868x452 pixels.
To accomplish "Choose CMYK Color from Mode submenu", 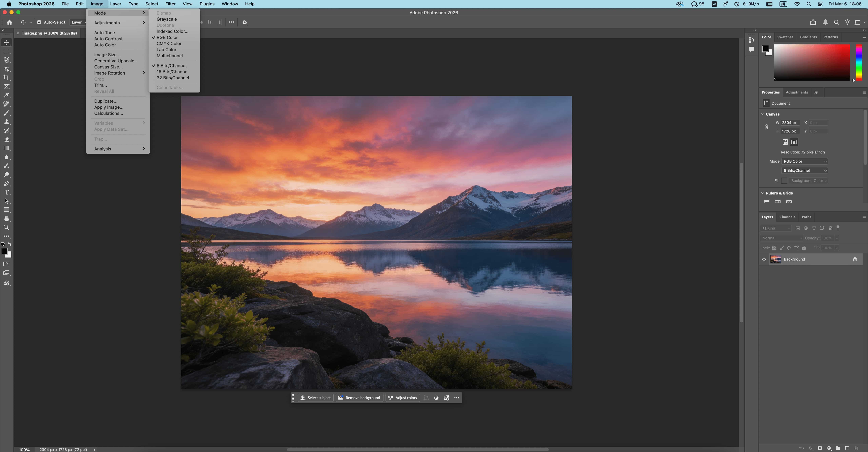I will [x=169, y=43].
